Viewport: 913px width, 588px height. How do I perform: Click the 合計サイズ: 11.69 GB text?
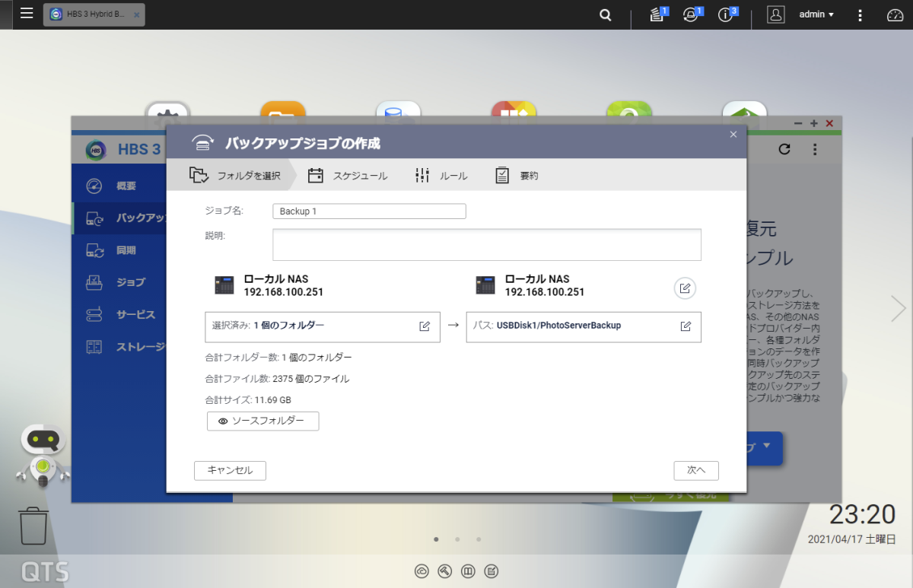[248, 399]
